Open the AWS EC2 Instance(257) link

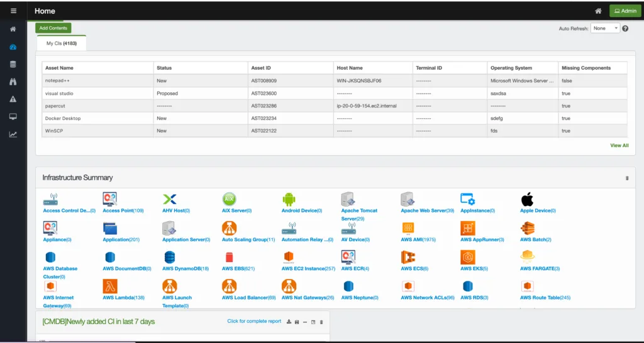coord(308,269)
